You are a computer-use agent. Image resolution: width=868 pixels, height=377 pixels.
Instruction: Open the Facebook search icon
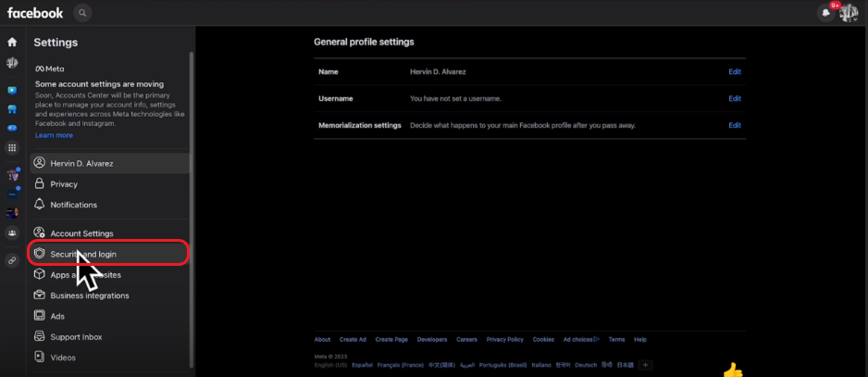tap(82, 13)
